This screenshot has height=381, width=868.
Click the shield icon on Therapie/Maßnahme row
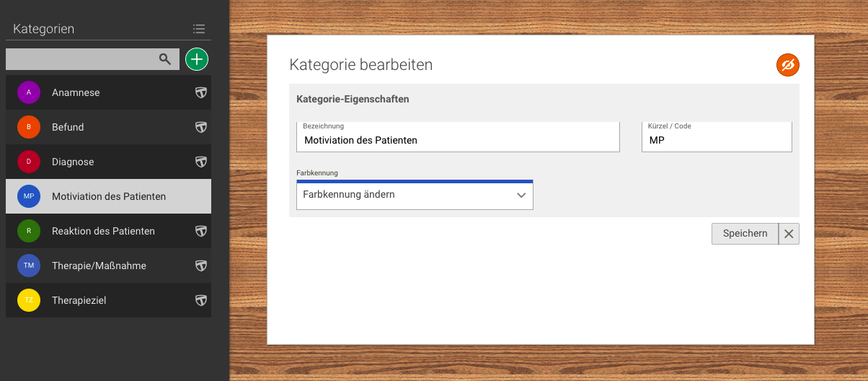point(201,266)
